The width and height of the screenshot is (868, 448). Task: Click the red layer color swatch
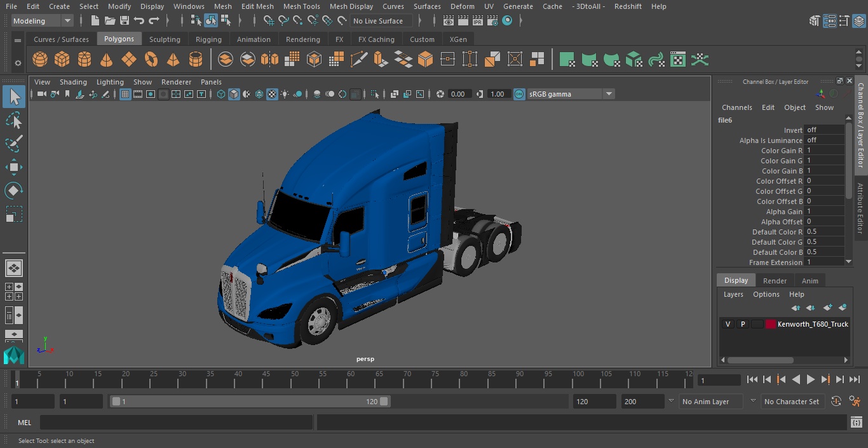(x=771, y=324)
